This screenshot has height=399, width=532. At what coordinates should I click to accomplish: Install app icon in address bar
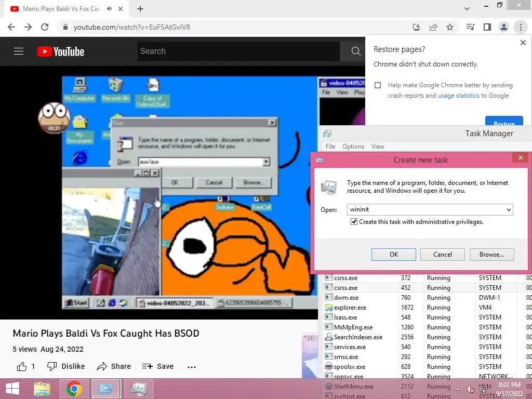(x=417, y=27)
